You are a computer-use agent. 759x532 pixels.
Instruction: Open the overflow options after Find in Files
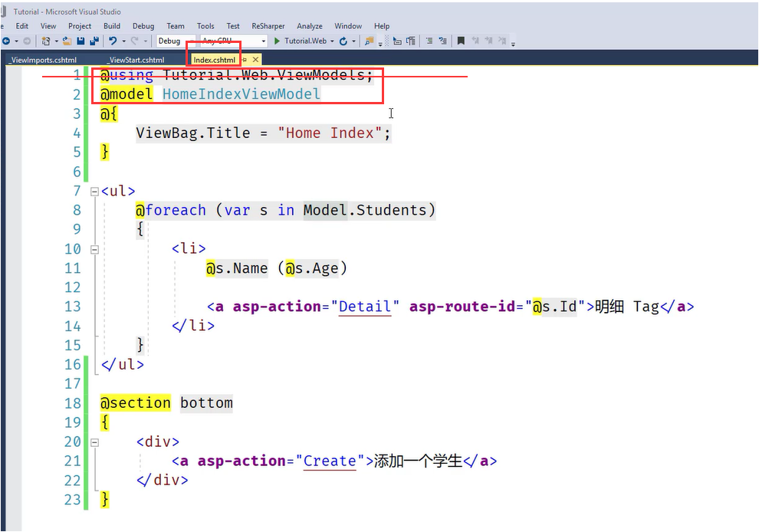380,43
